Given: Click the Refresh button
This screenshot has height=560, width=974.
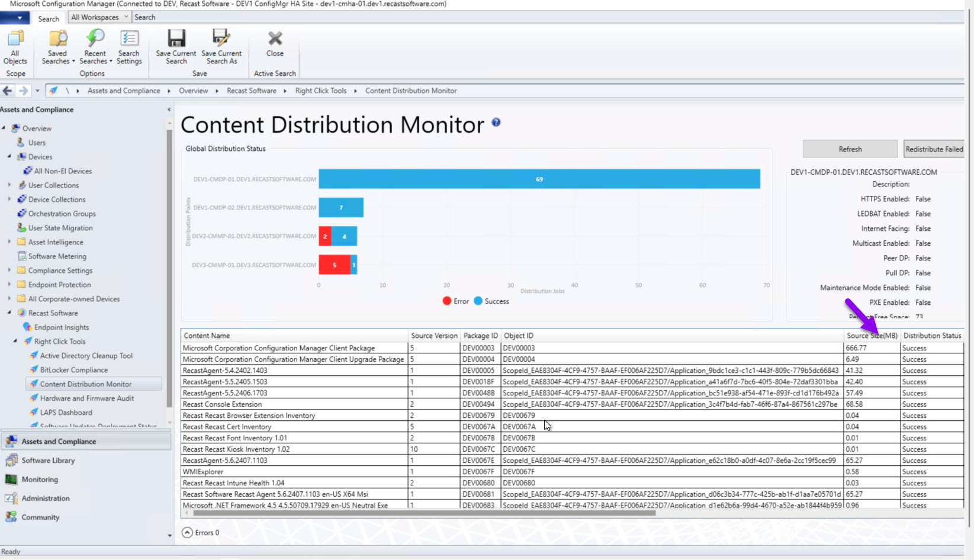Looking at the screenshot, I should point(850,149).
